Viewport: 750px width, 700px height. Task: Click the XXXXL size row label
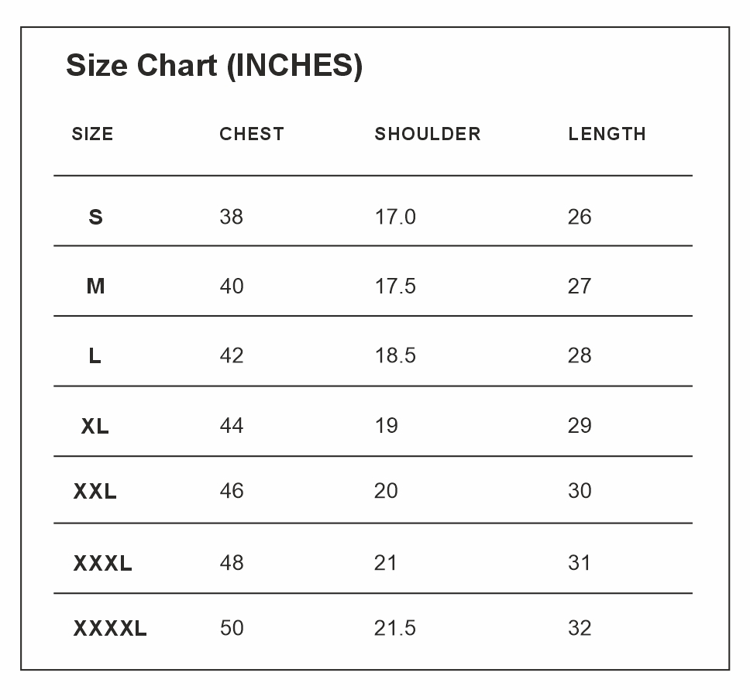coord(110,628)
